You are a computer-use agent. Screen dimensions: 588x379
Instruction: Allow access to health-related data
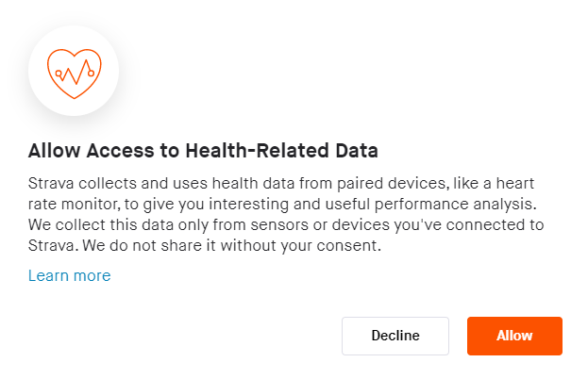coord(514,336)
